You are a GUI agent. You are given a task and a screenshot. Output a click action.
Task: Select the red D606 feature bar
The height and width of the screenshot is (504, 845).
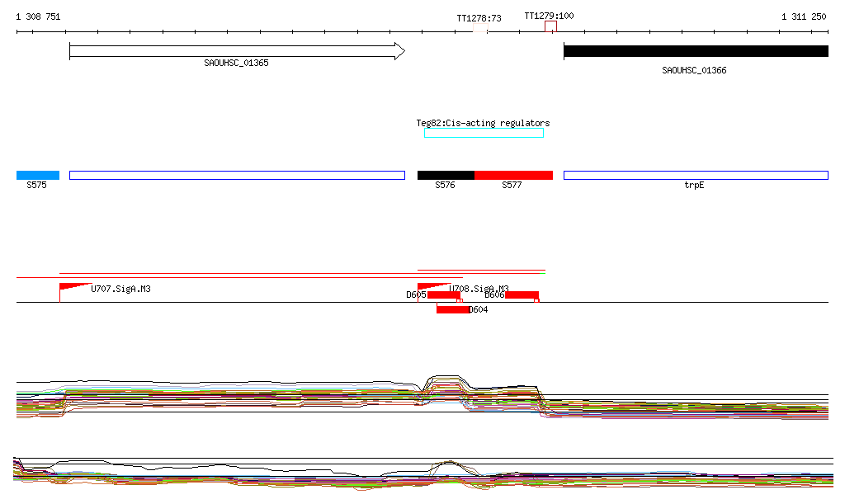pos(522,295)
